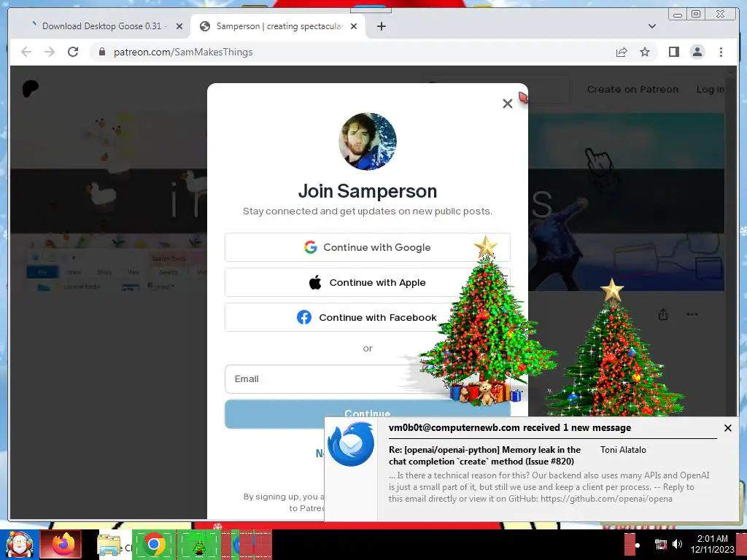Open the more options ellipsis on page

coord(692,314)
